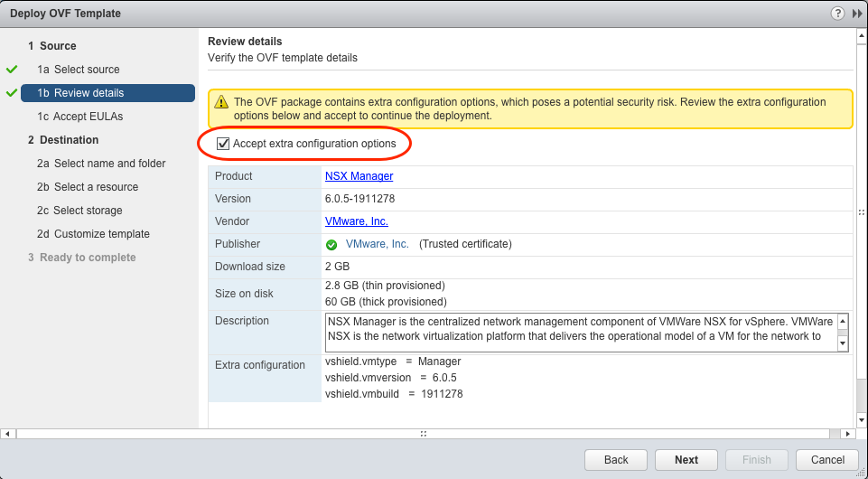
Task: Click the green checkmark next to Select source
Action: (x=12, y=70)
